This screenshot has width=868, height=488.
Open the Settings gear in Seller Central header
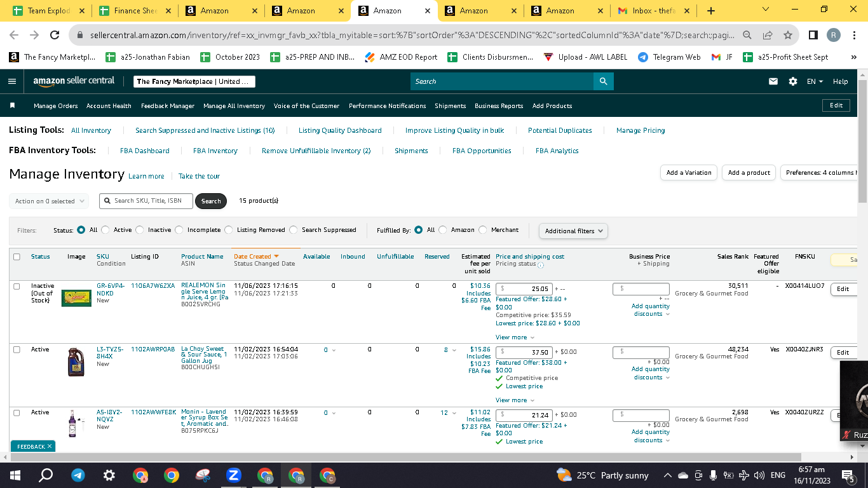[x=793, y=81]
